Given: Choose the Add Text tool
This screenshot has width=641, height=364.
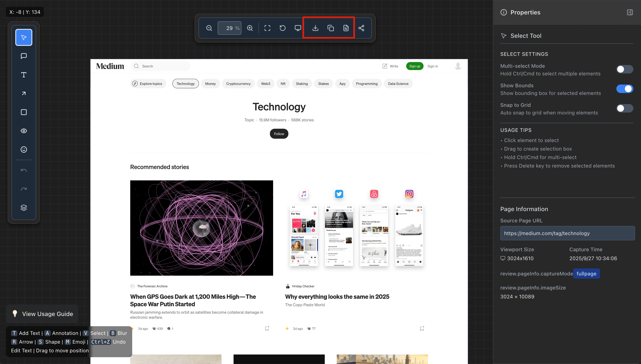Looking at the screenshot, I should pyautogui.click(x=24, y=75).
